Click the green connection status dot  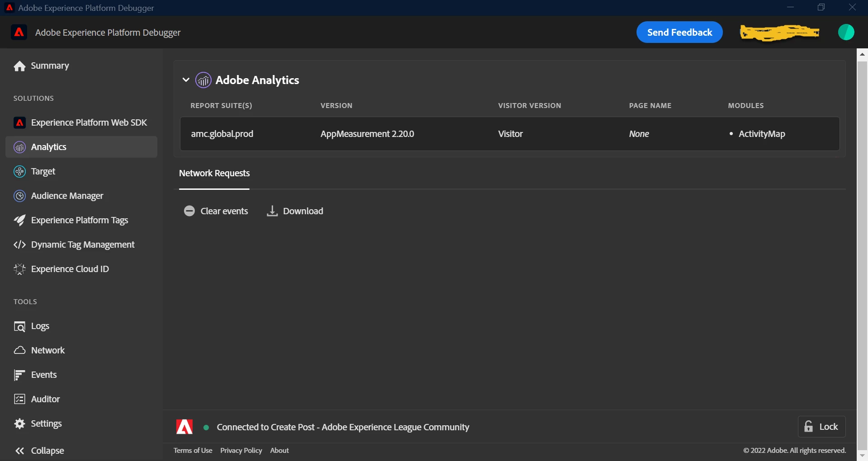coord(206,427)
